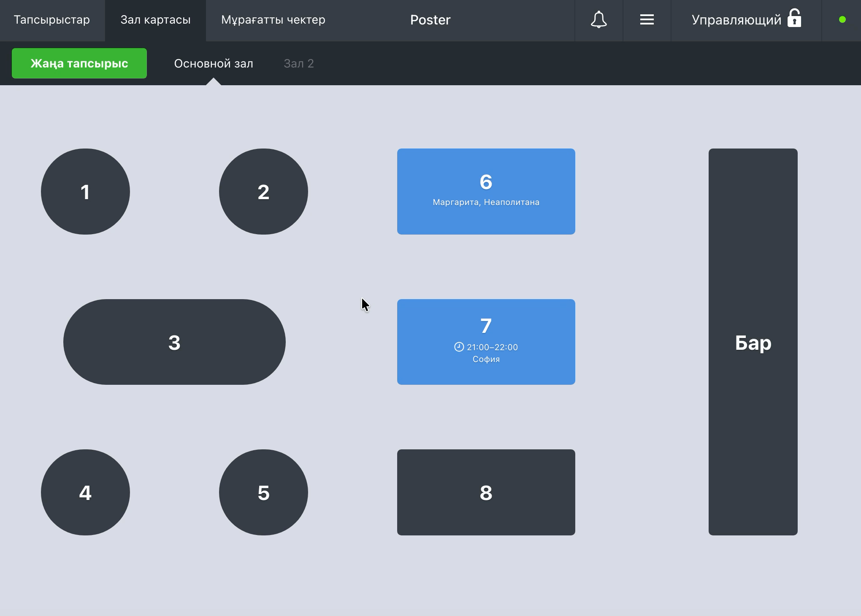This screenshot has width=861, height=616.
Task: Click the clock icon on table 7
Action: click(459, 347)
